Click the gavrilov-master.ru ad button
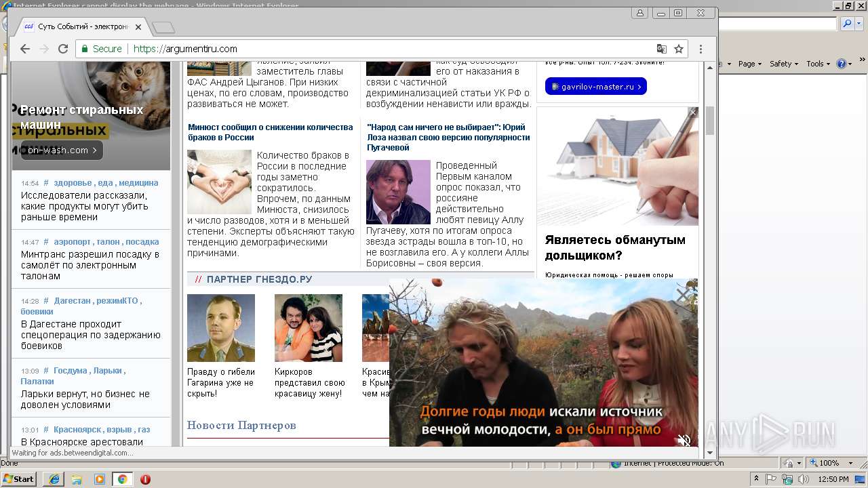This screenshot has height=488, width=868. [x=596, y=87]
